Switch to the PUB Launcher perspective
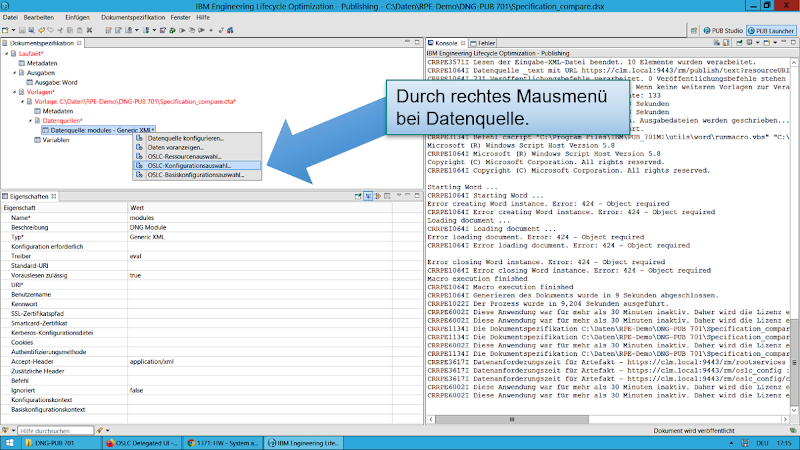This screenshot has width=800, height=450. [770, 31]
